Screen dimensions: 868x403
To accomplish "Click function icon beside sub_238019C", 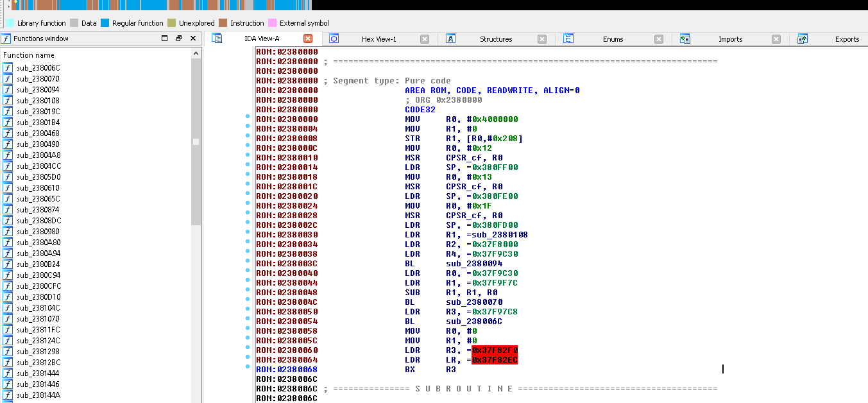I will coord(8,111).
